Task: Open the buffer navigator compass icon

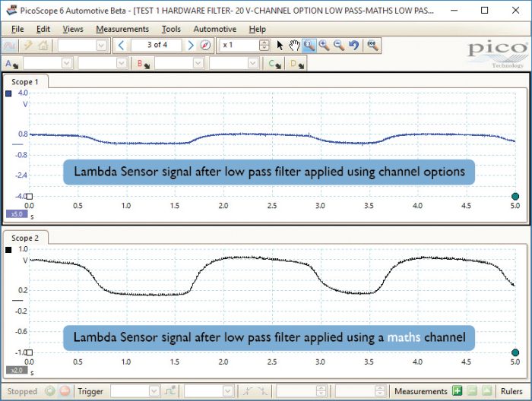Action: (x=206, y=45)
